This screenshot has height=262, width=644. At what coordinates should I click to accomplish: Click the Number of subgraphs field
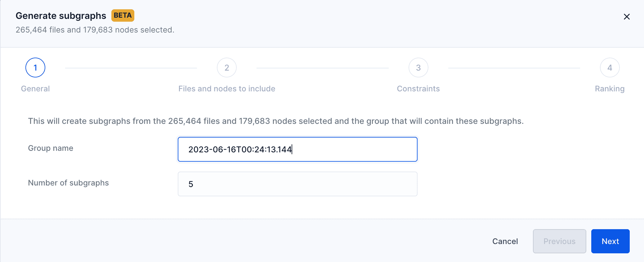(297, 184)
